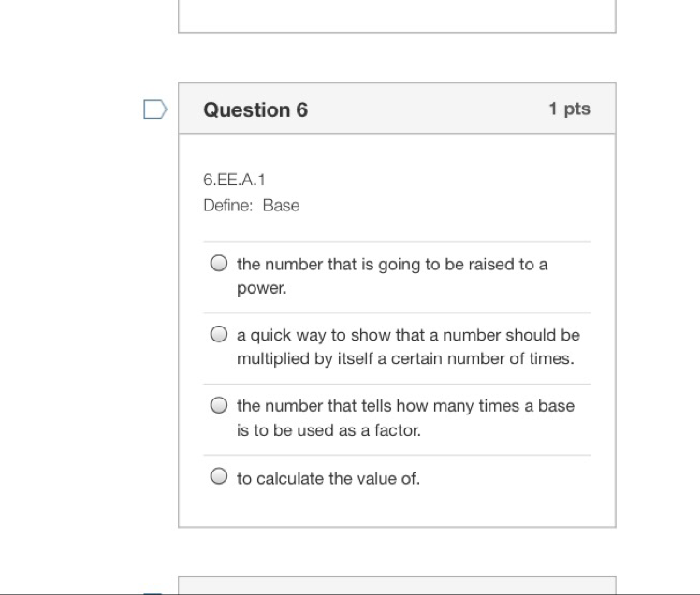700x595 pixels.
Task: Select the 'tells how many times a base' radio button
Action: 219,405
